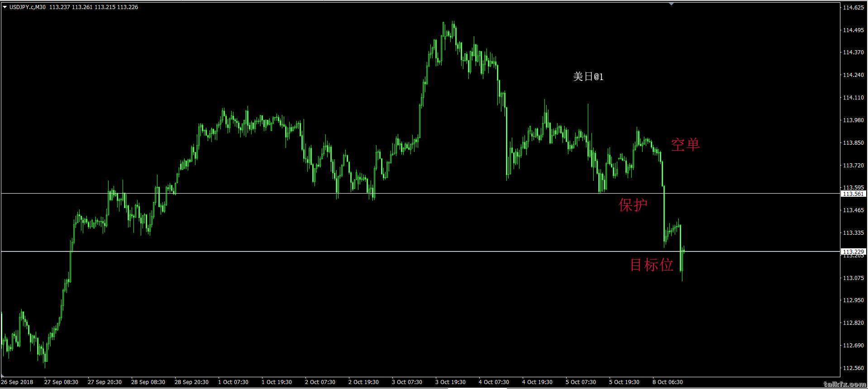The height and width of the screenshot is (389, 868).
Task: Select the red 保护 label
Action: pyautogui.click(x=633, y=205)
